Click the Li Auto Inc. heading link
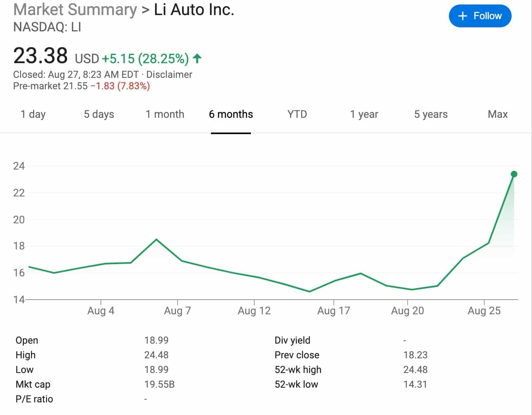Viewport: 532px width, 415px height. pos(194,9)
